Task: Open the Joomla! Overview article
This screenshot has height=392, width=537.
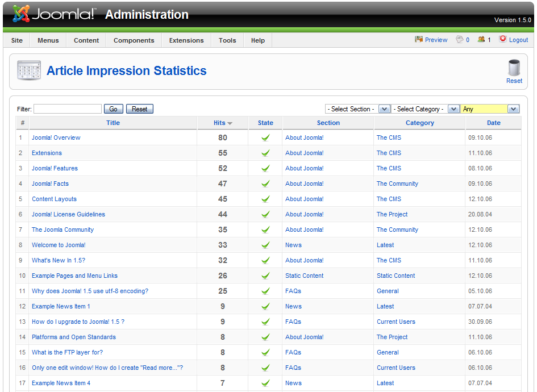Action: point(56,137)
